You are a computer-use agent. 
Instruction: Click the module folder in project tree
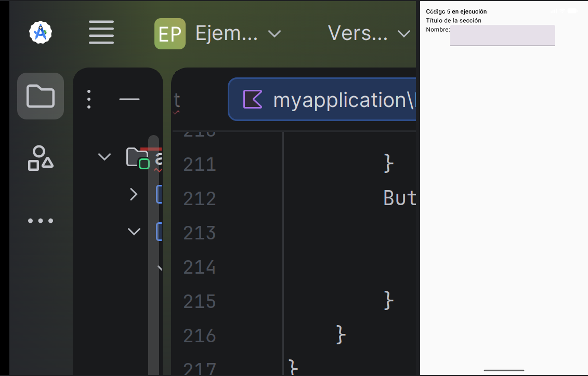(138, 158)
